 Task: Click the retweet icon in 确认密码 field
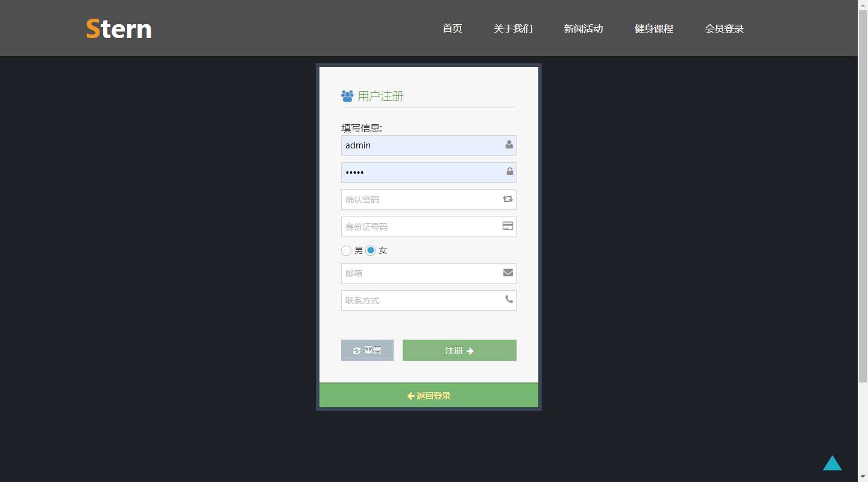tap(508, 199)
